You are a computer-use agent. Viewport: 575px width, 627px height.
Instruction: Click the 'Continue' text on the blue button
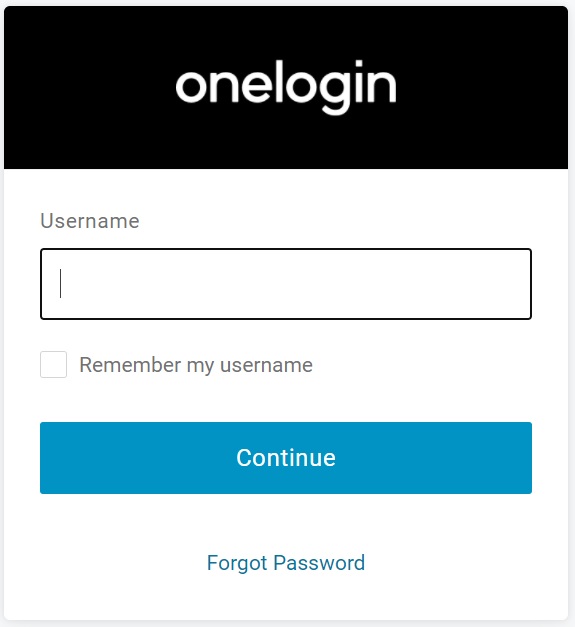pos(286,458)
